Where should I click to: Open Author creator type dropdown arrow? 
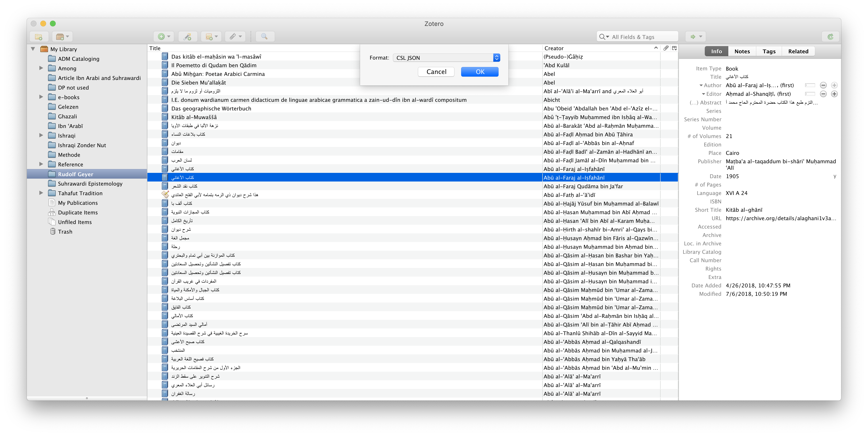pos(701,85)
